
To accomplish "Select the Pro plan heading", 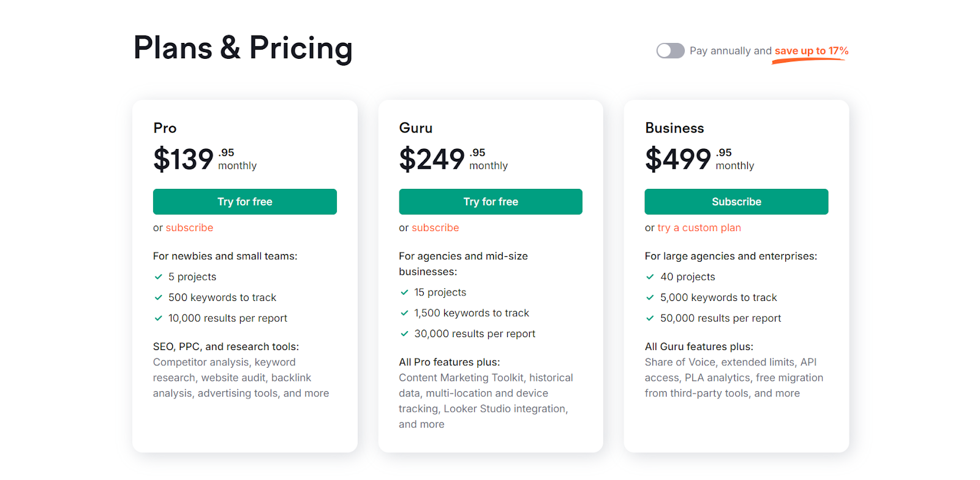I will pos(164,128).
